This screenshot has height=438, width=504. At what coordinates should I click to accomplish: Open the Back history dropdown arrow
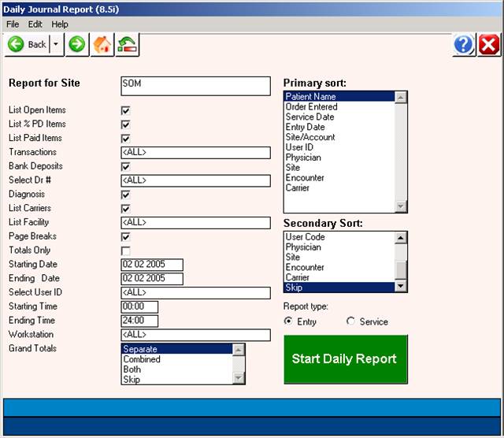(56, 45)
